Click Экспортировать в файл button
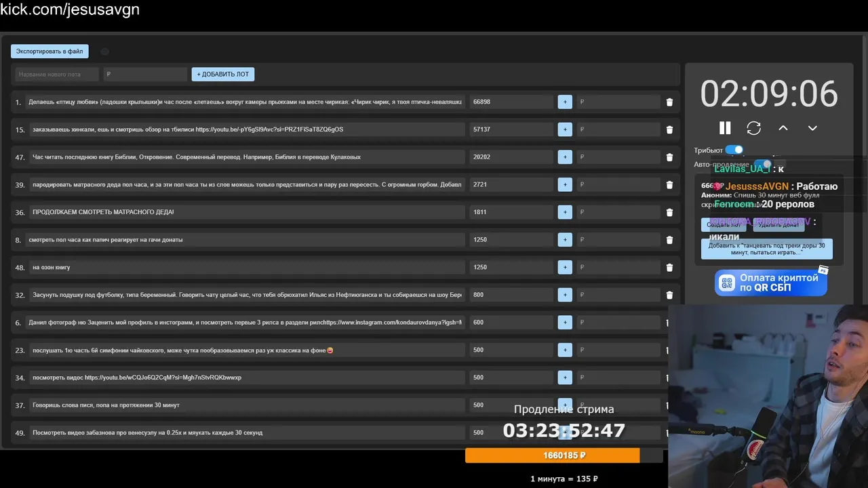868x488 pixels. coord(50,51)
